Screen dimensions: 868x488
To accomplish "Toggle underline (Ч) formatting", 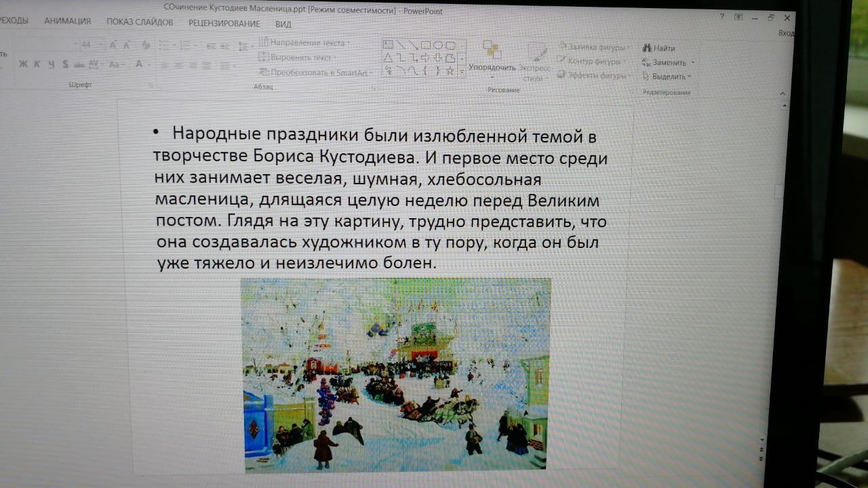I will pyautogui.click(x=50, y=64).
